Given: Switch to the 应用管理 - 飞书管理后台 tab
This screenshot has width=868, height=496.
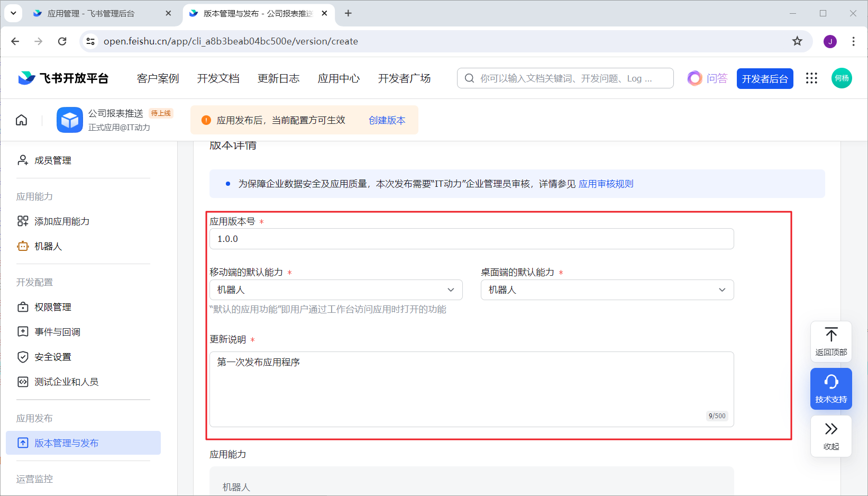Looking at the screenshot, I should [91, 14].
